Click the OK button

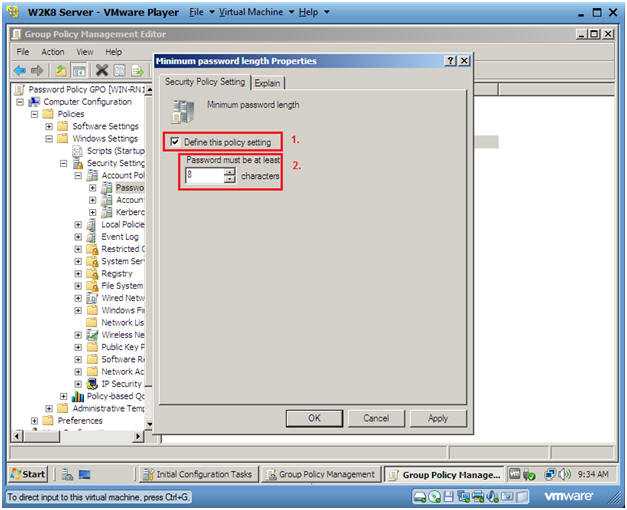pos(314,418)
